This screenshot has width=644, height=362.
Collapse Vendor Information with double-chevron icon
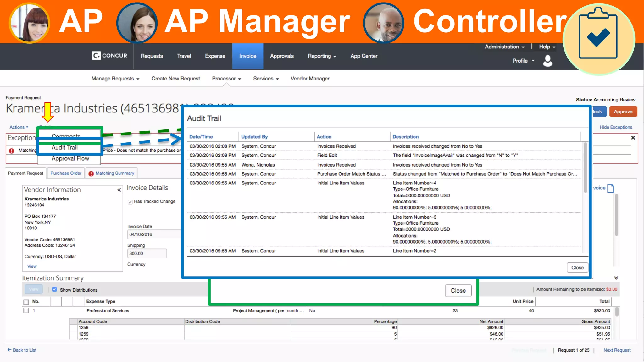[119, 190]
